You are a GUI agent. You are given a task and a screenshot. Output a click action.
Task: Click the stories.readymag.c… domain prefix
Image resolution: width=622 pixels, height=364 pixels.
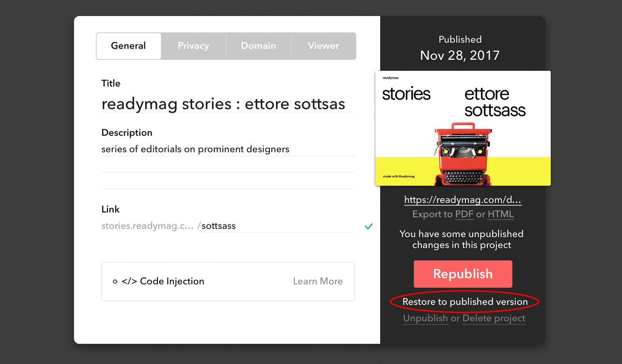[x=148, y=226]
